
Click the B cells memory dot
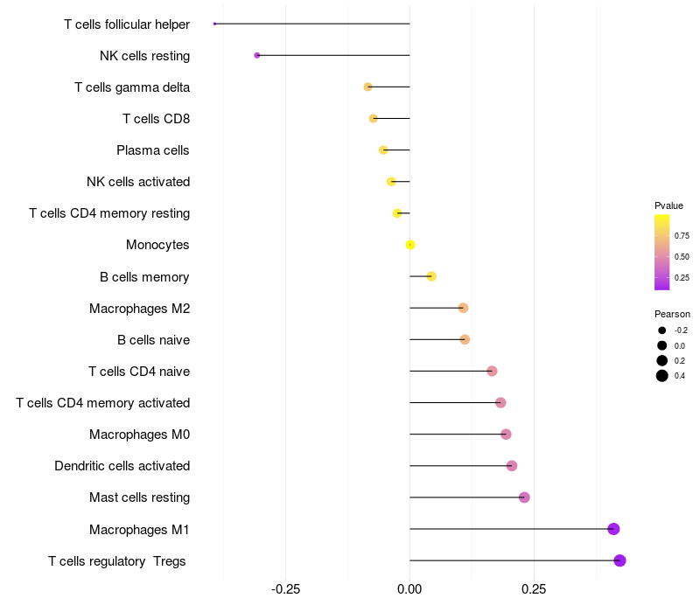point(431,276)
